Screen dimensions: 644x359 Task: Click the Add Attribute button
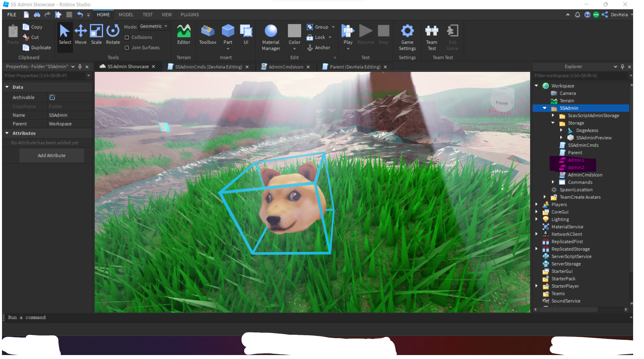coord(51,156)
